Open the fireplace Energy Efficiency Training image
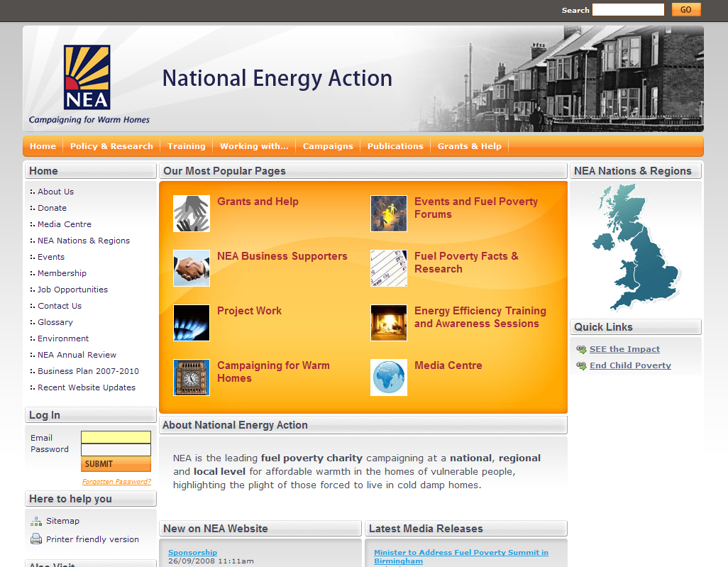The width and height of the screenshot is (728, 567). 389,323
